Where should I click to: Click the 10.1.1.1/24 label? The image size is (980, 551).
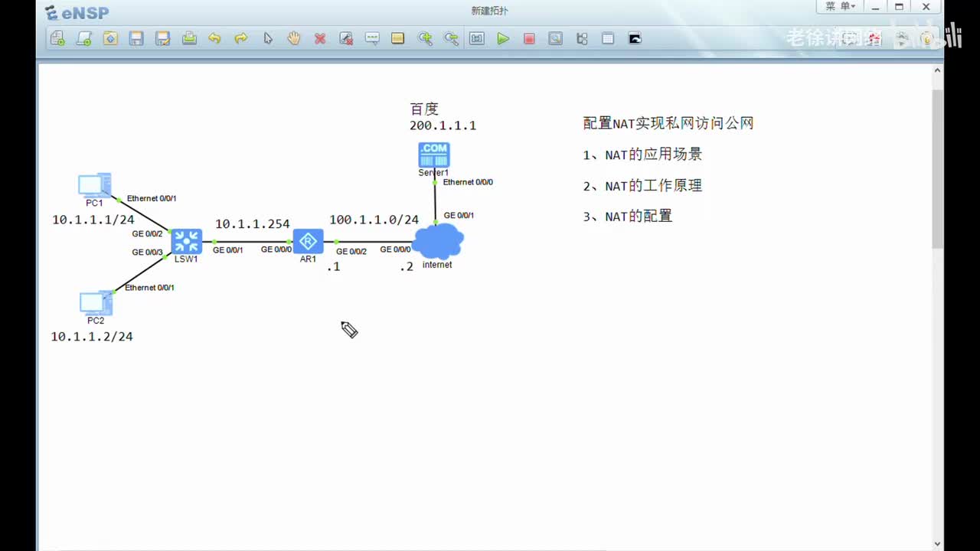point(93,220)
